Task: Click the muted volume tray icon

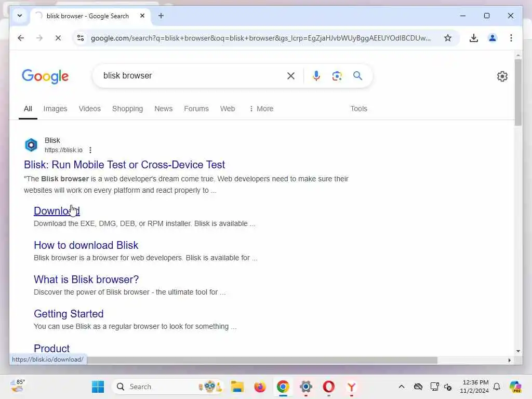Action: (448, 387)
